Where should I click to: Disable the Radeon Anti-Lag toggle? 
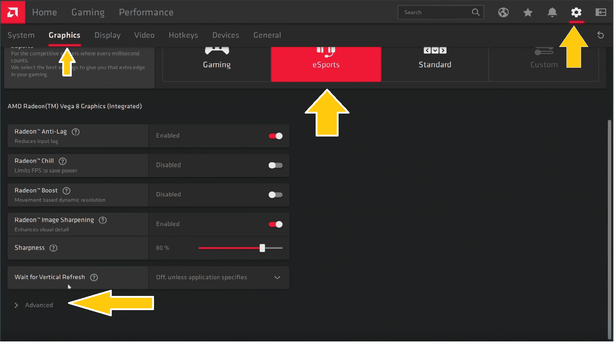tap(276, 136)
